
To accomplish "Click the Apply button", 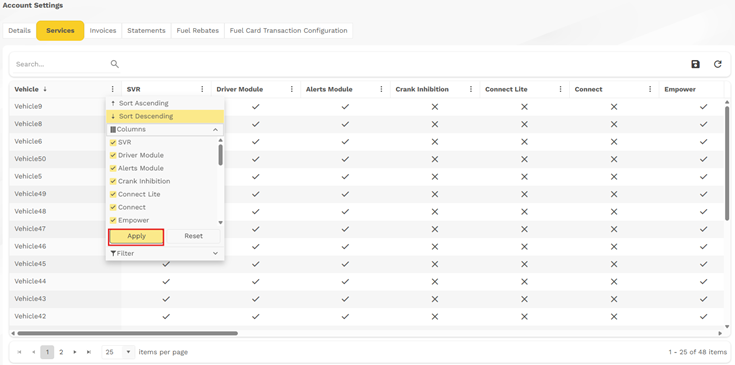I will [136, 237].
